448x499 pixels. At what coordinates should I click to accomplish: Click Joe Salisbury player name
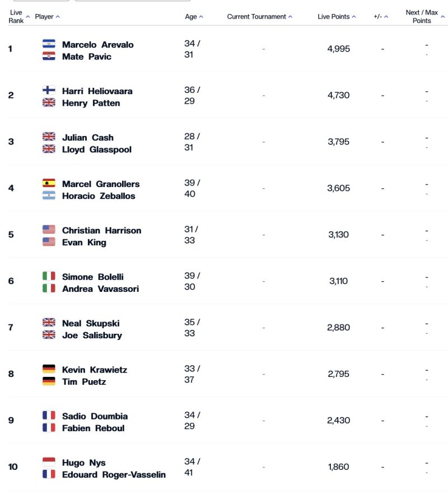(92, 335)
